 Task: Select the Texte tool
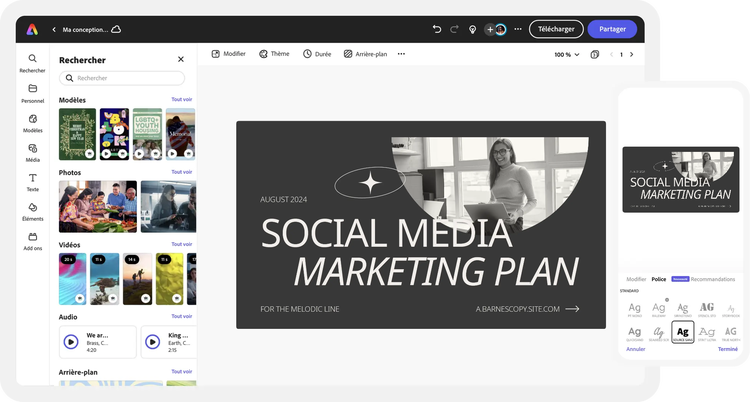(32, 181)
